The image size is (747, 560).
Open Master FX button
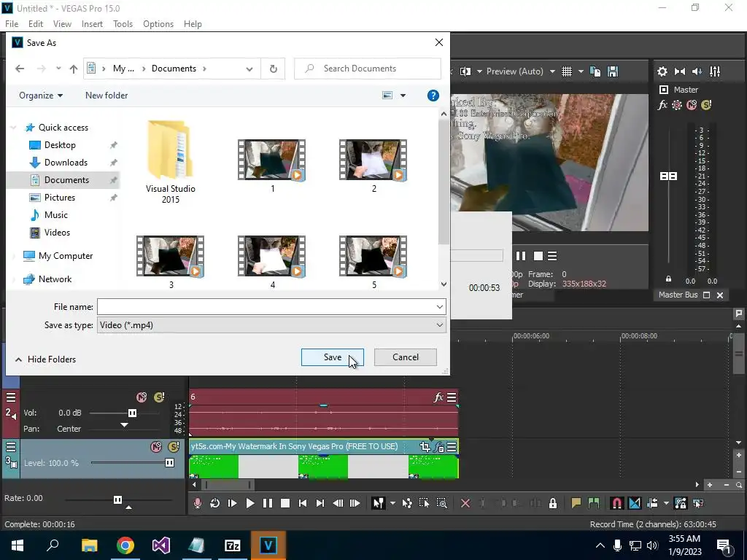tap(662, 105)
